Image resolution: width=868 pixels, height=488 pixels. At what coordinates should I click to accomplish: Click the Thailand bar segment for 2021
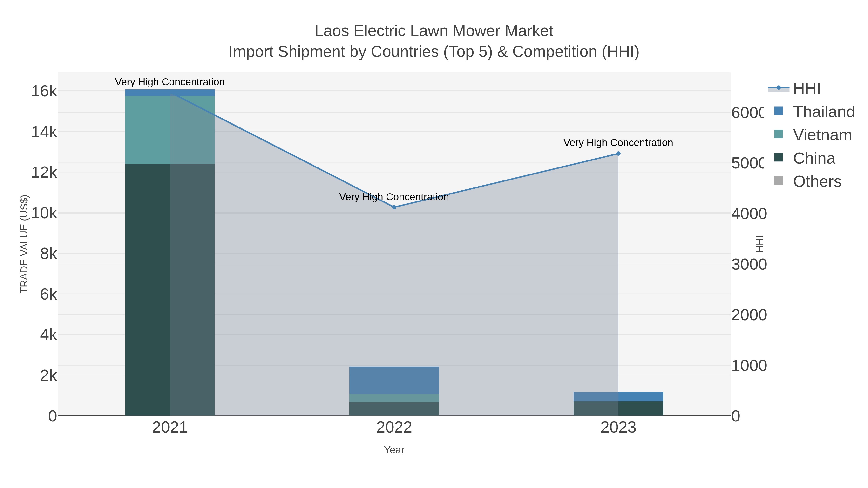170,93
